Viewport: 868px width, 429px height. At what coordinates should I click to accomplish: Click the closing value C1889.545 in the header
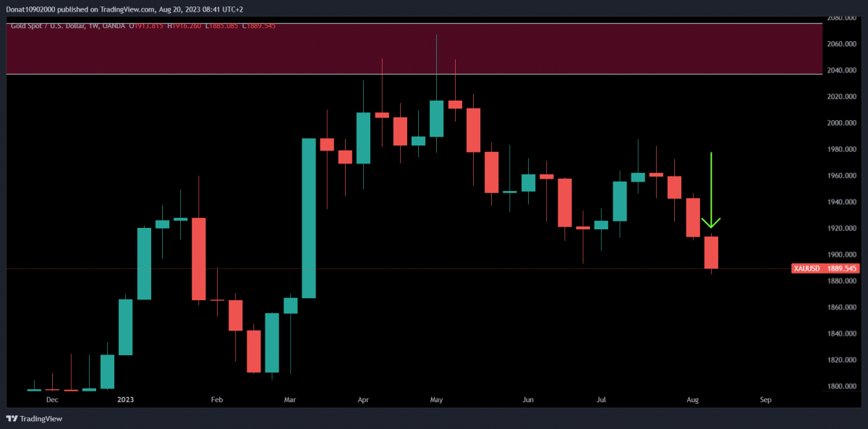pos(260,26)
